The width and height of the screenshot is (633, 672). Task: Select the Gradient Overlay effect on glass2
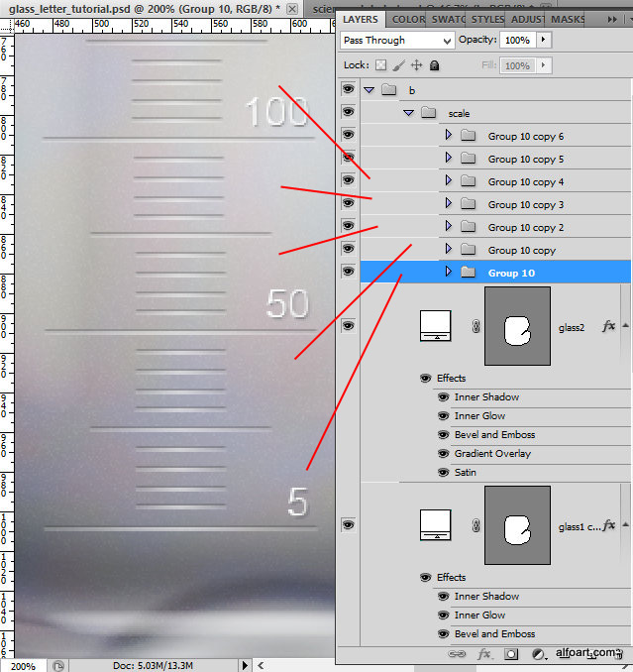pyautogui.click(x=492, y=454)
